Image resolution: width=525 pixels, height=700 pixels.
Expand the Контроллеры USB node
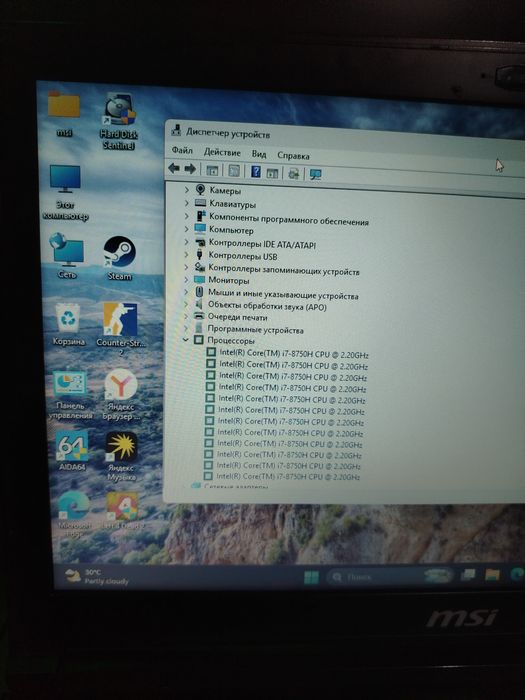point(187,255)
